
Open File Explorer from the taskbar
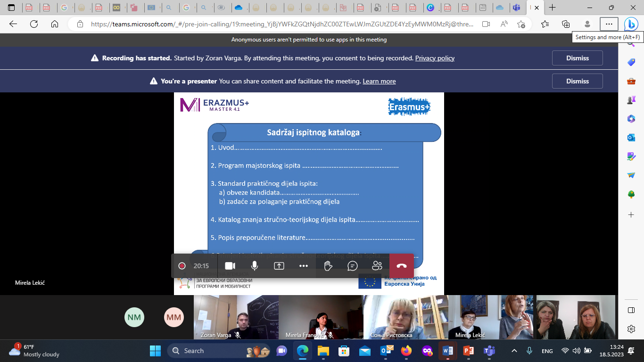(323, 351)
